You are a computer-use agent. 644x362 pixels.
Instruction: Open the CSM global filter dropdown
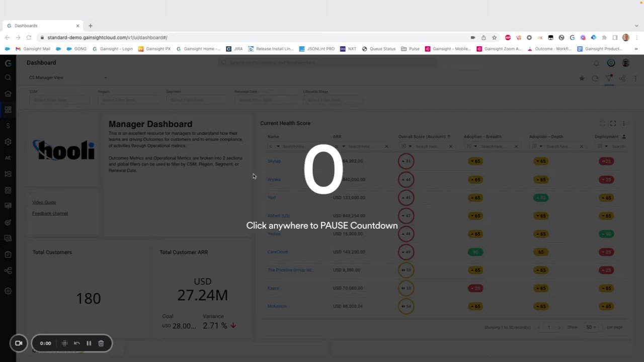[x=59, y=100]
